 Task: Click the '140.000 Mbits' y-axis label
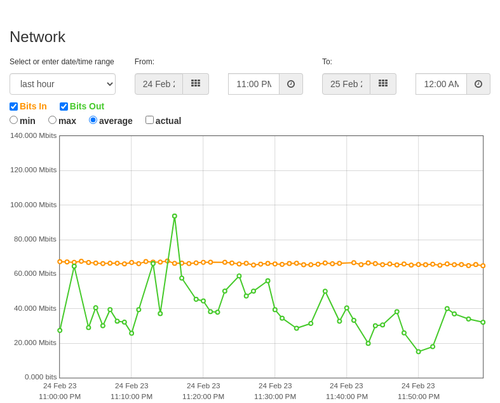click(x=33, y=135)
